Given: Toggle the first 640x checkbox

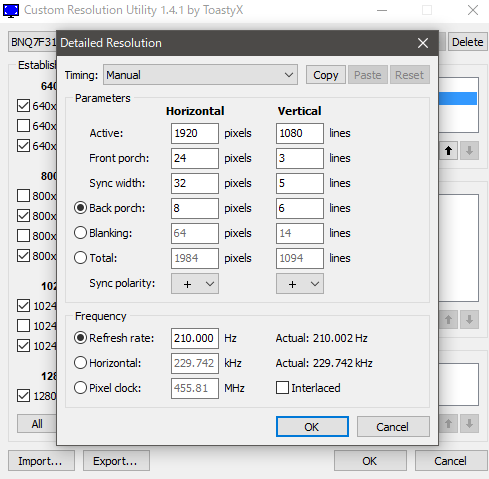Looking at the screenshot, I should (23, 106).
